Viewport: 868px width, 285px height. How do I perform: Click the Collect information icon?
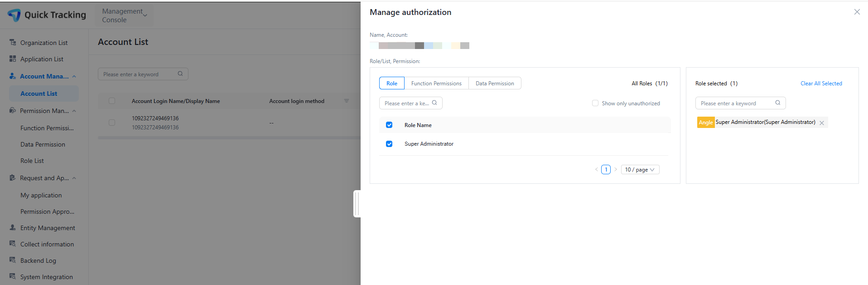13,244
